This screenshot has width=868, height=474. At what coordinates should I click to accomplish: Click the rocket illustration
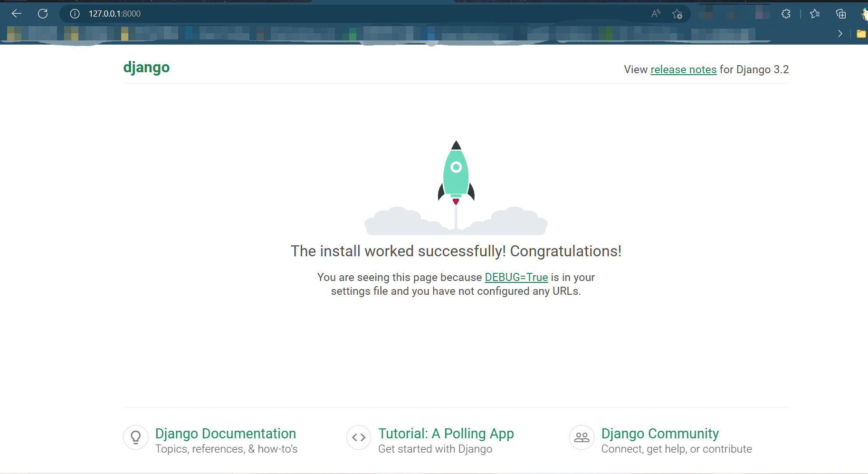(x=456, y=187)
